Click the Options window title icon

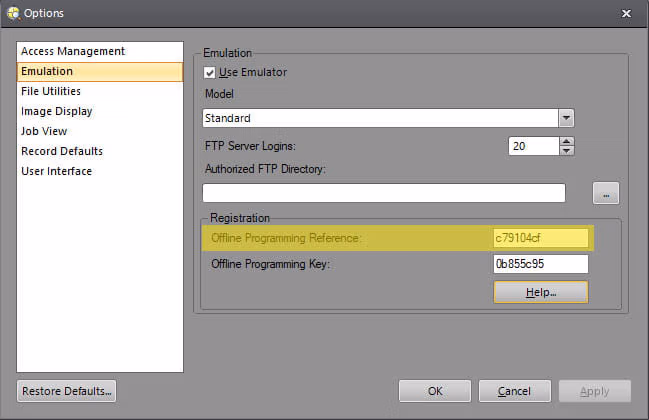(12, 13)
